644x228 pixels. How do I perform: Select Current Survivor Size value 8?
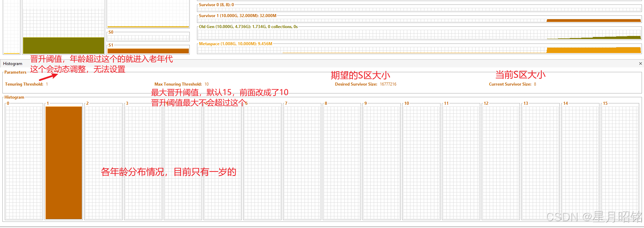[535, 84]
